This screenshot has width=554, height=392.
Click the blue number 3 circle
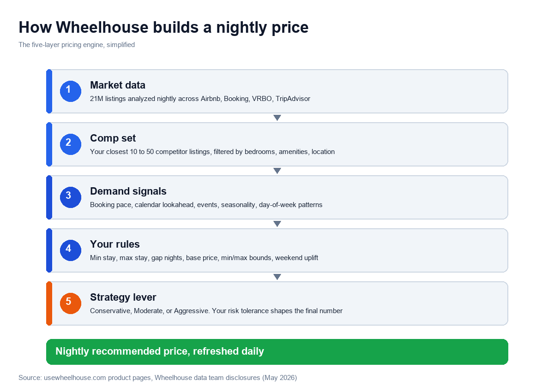[71, 197]
